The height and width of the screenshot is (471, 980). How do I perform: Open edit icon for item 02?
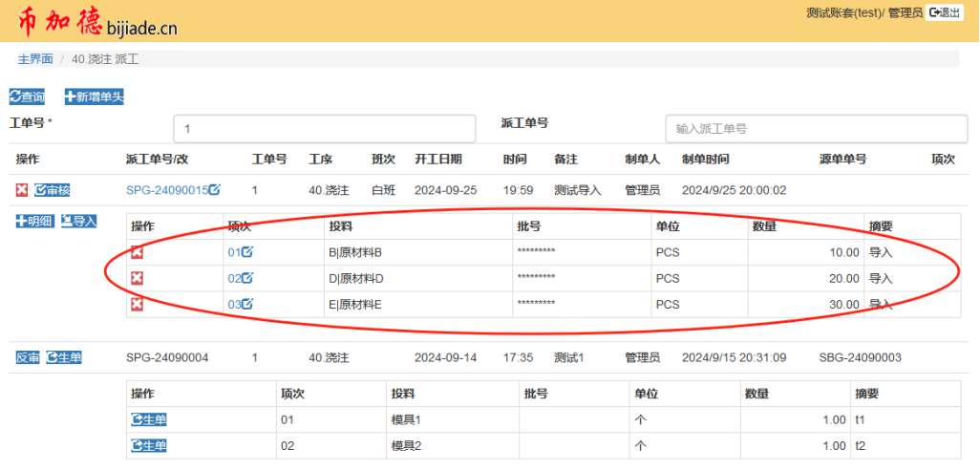click(247, 278)
